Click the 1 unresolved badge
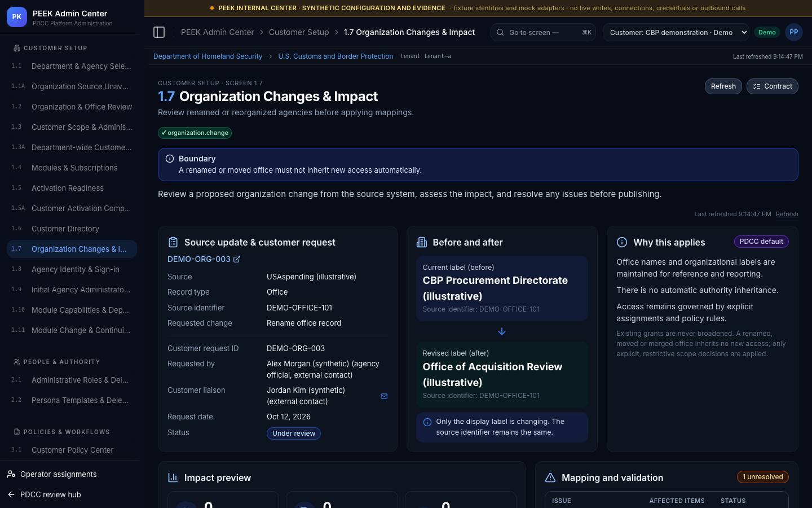This screenshot has height=508, width=812. (x=762, y=477)
